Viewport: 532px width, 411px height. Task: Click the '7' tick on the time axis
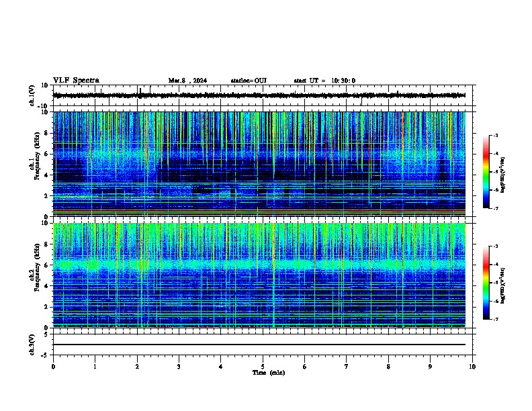(x=347, y=367)
